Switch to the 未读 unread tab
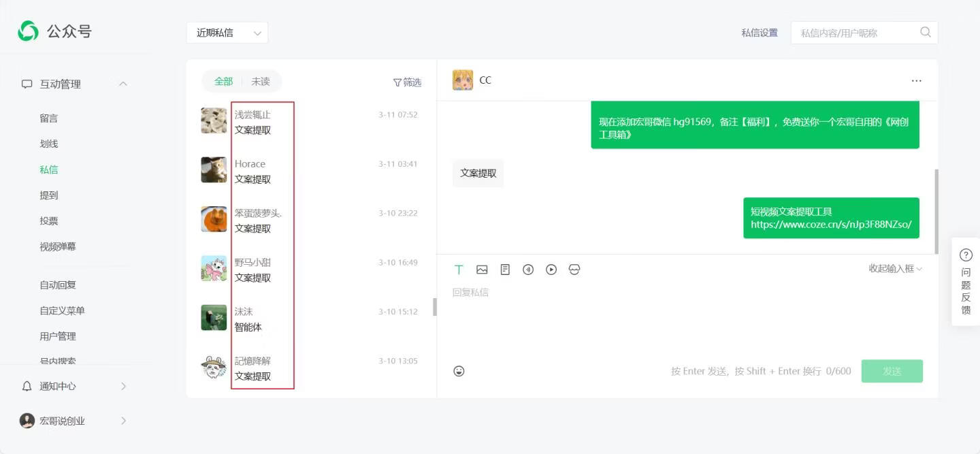The image size is (980, 454). [260, 81]
